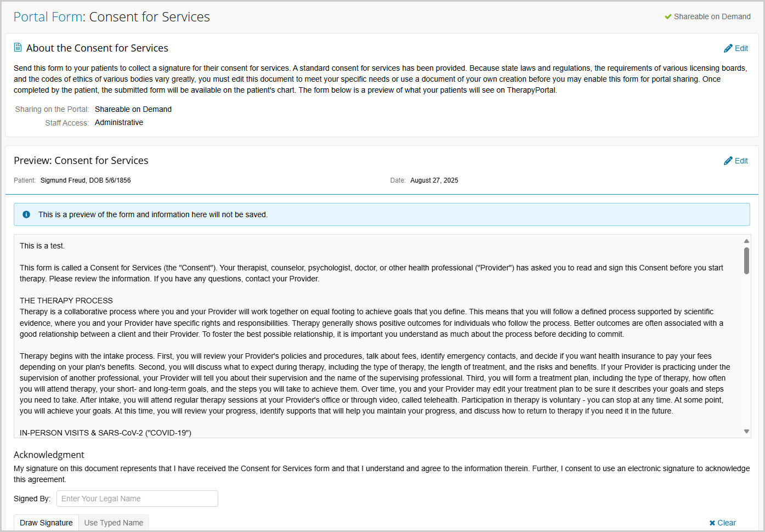This screenshot has width=765, height=532.
Task: Clear the drawn signature using the Clear link
Action: point(727,523)
